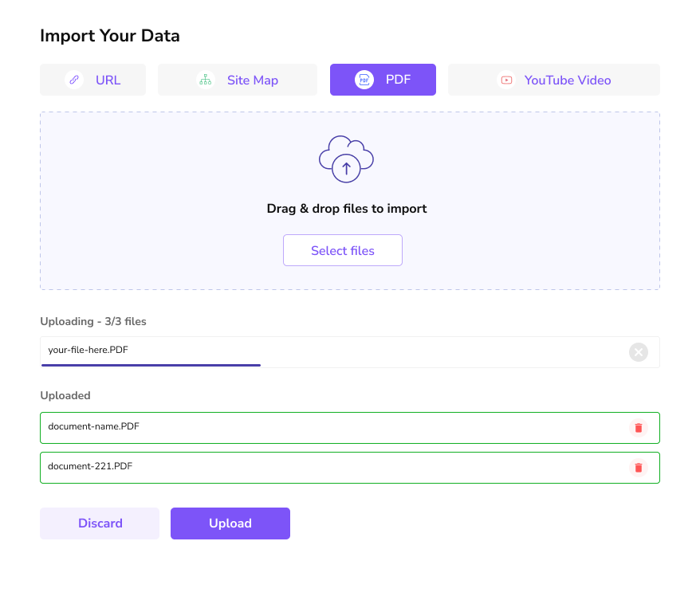Switch to the Site Map tab
This screenshot has height=596, width=700.
238,80
